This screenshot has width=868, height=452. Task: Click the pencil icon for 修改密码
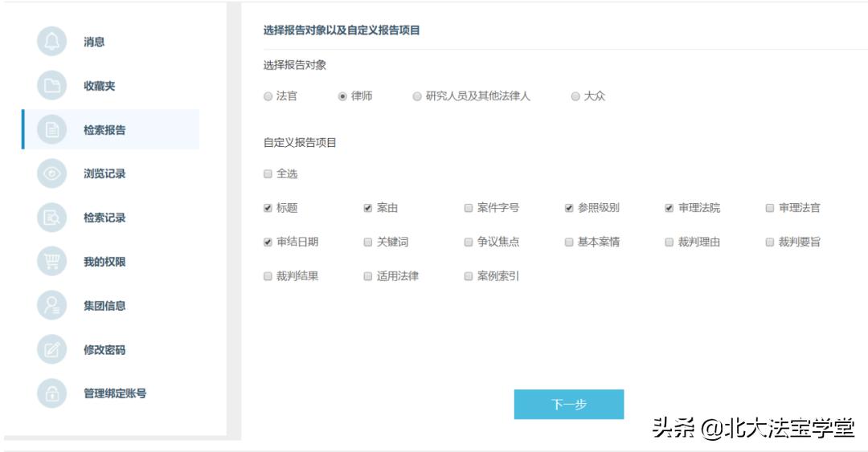(x=51, y=349)
